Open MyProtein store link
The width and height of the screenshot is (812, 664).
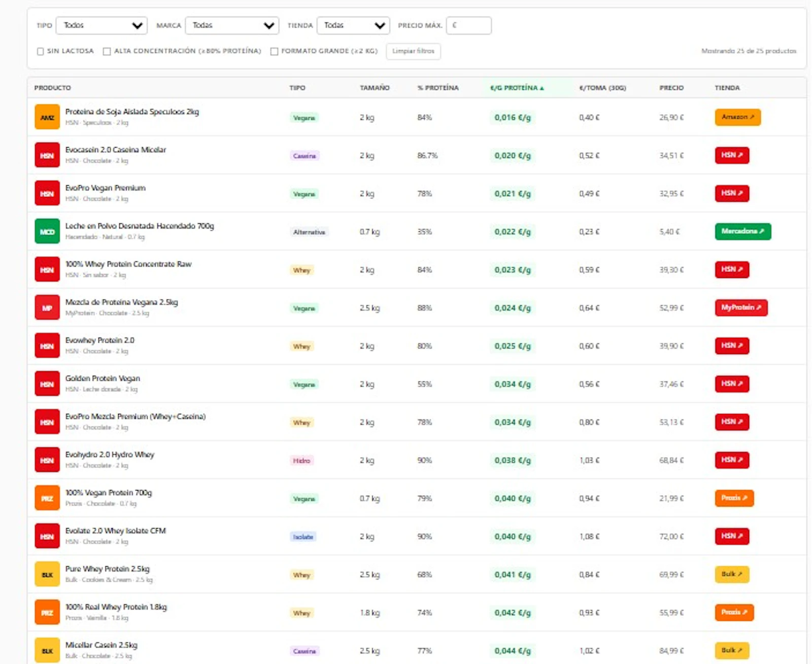click(741, 307)
